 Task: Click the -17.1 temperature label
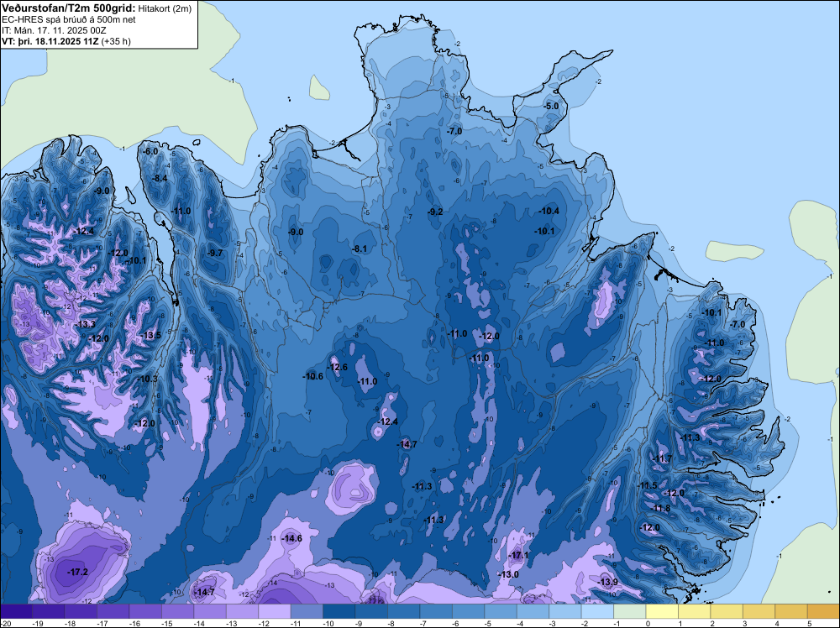518,556
